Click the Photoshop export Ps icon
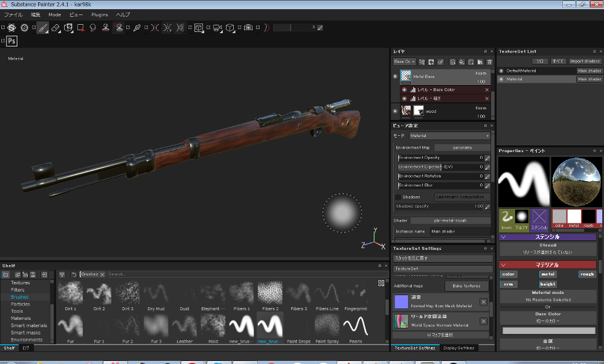The height and width of the screenshot is (364, 604). [11, 41]
